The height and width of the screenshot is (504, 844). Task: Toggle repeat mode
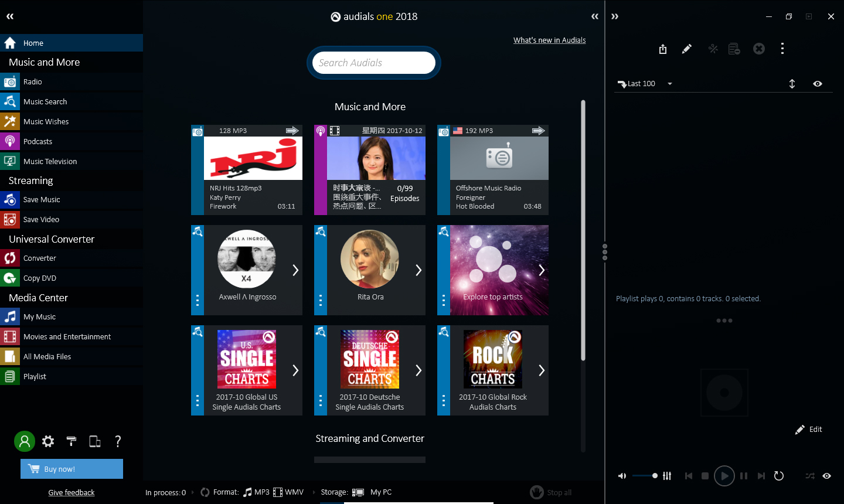779,476
